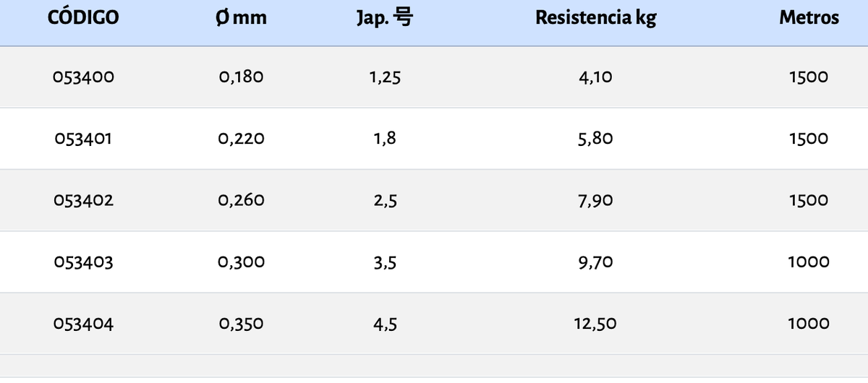Screen dimensions: 868x383
Task: Select product code 053401
Action: (83, 138)
